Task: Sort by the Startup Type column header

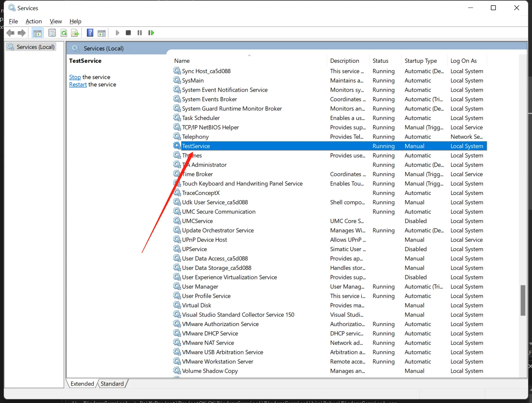Action: [x=424, y=61]
